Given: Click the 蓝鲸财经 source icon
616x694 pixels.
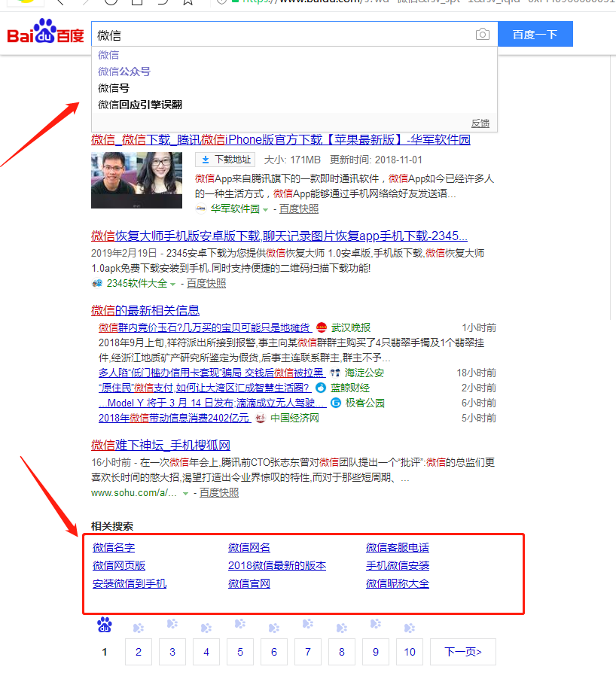Looking at the screenshot, I should (322, 388).
